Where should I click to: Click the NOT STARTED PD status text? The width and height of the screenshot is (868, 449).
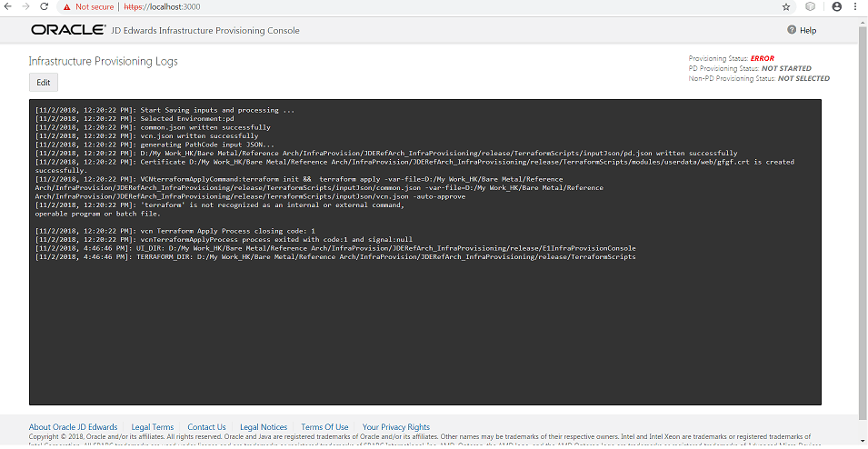click(786, 68)
